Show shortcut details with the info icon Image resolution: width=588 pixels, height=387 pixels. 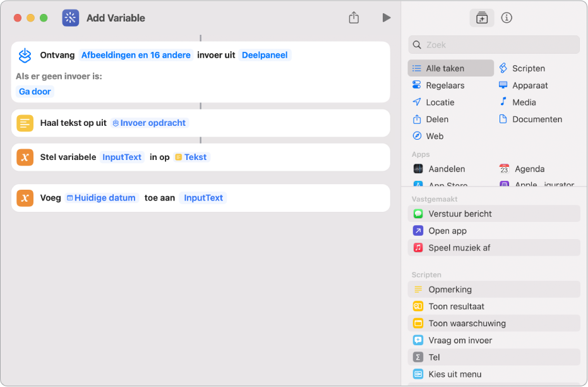pos(507,18)
